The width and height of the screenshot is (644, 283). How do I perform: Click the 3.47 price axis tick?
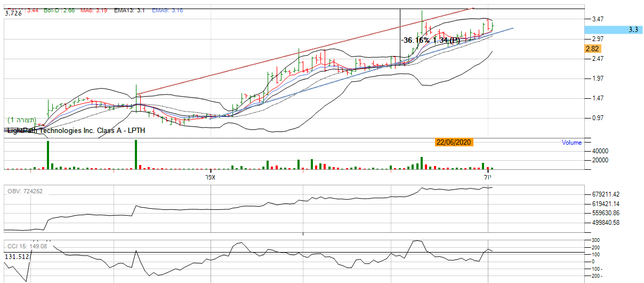pyautogui.click(x=597, y=19)
